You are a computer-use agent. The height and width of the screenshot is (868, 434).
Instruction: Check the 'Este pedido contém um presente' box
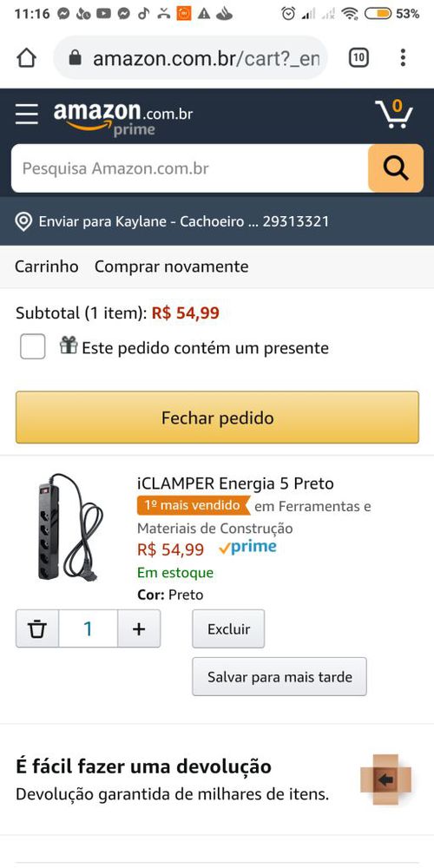(x=33, y=347)
